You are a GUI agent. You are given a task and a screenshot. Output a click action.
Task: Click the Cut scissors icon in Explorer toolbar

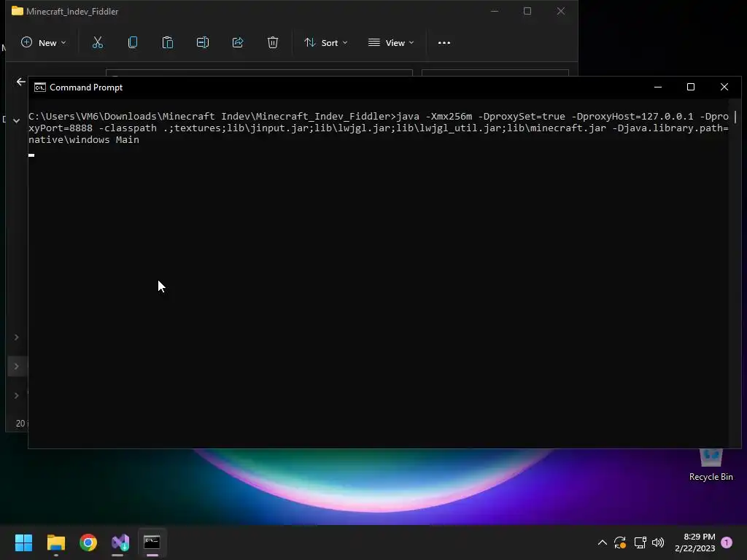pos(98,43)
